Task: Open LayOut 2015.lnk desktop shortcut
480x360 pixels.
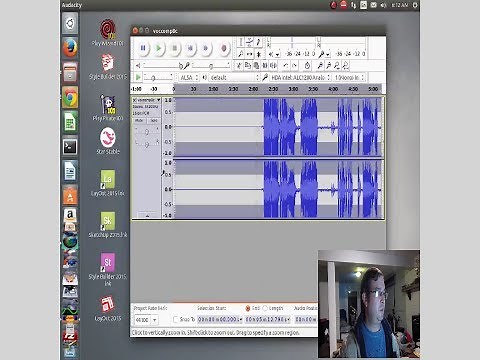Action: click(108, 183)
